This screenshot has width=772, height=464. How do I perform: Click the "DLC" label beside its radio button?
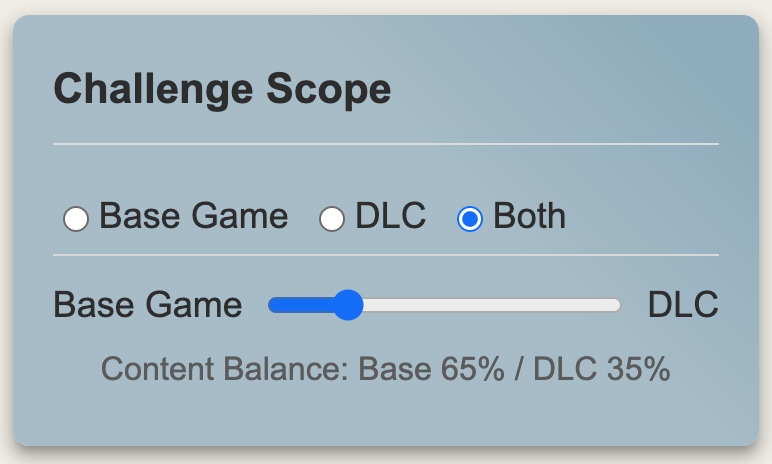(x=390, y=216)
